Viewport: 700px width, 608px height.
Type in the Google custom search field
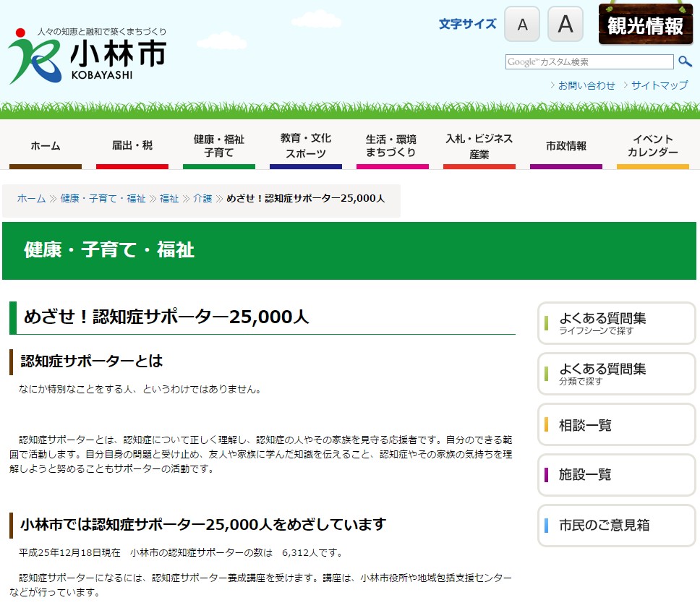[x=589, y=62]
